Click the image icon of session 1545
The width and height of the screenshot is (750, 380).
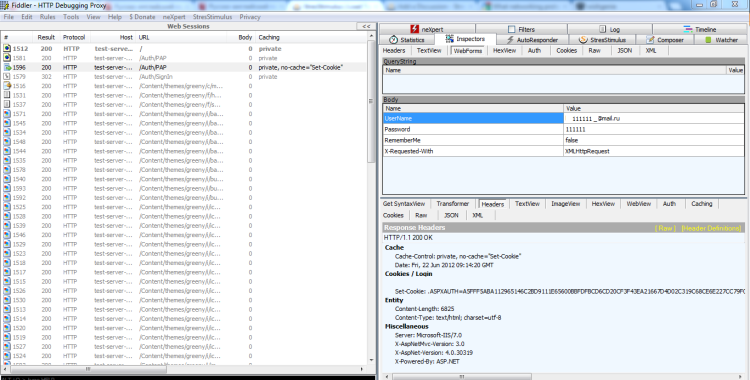point(7,123)
